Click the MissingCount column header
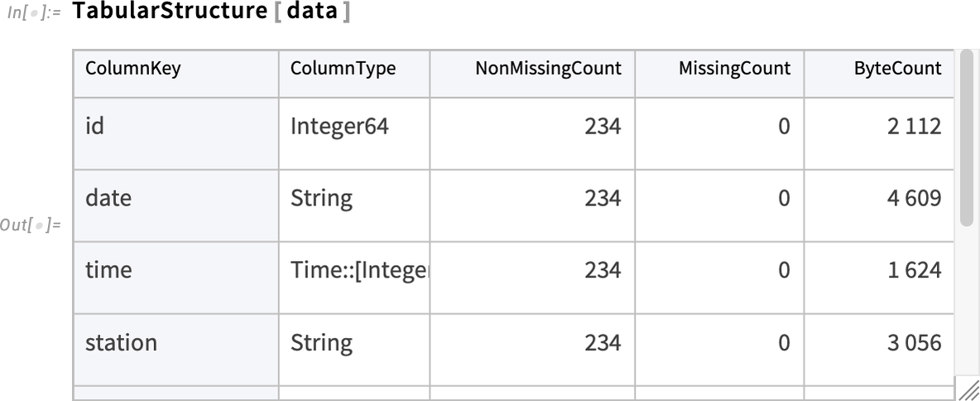The height and width of the screenshot is (401, 980). tap(719, 75)
